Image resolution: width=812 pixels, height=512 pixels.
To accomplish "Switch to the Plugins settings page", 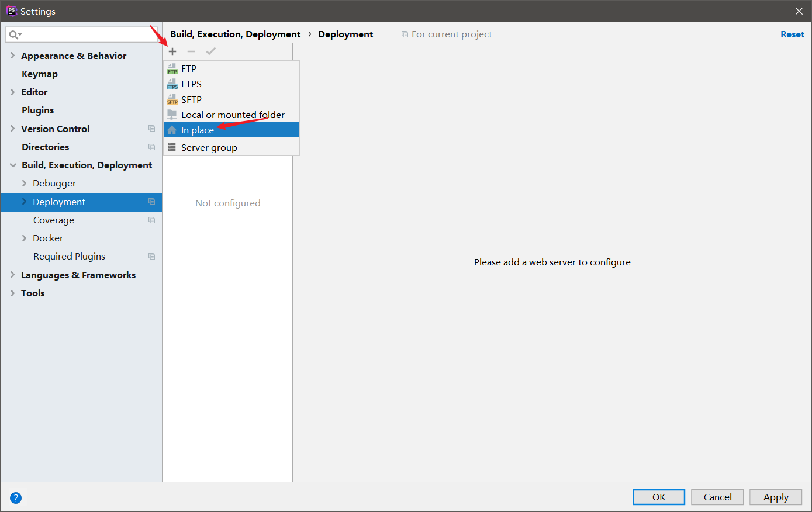I will pos(37,110).
